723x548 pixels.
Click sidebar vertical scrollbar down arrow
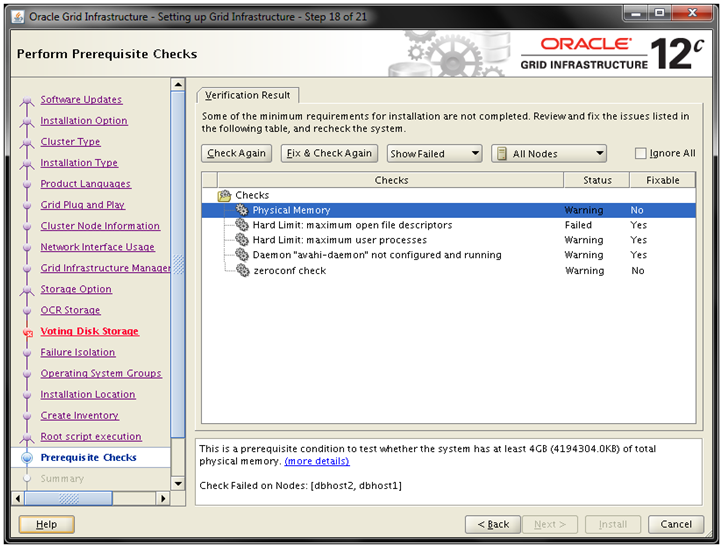[x=178, y=483]
